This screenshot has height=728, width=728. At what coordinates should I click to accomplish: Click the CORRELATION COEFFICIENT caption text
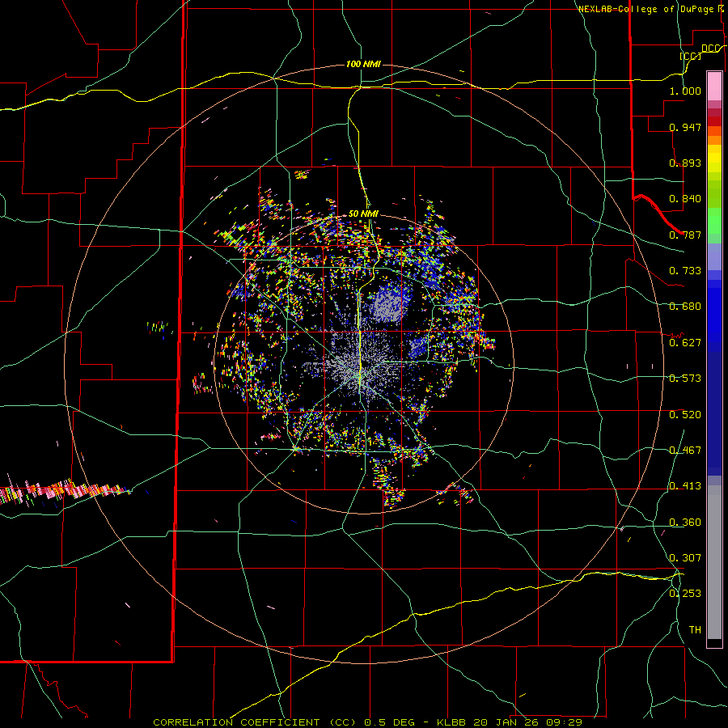tap(236, 722)
